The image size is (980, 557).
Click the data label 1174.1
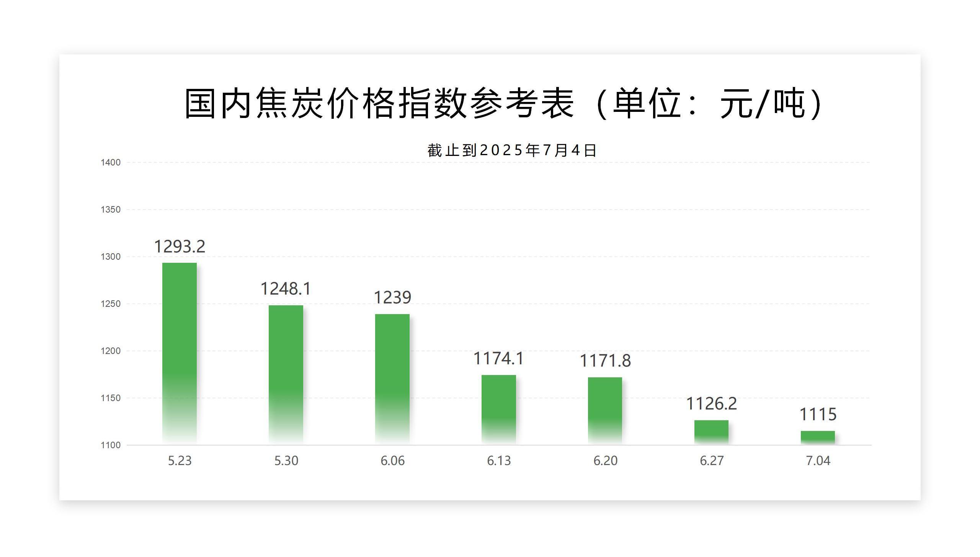(x=499, y=359)
